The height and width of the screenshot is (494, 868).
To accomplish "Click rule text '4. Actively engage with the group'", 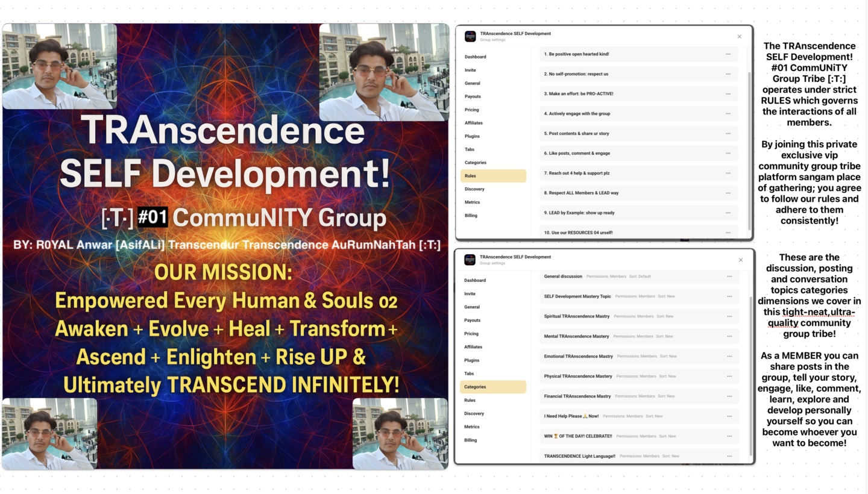I will (577, 114).
